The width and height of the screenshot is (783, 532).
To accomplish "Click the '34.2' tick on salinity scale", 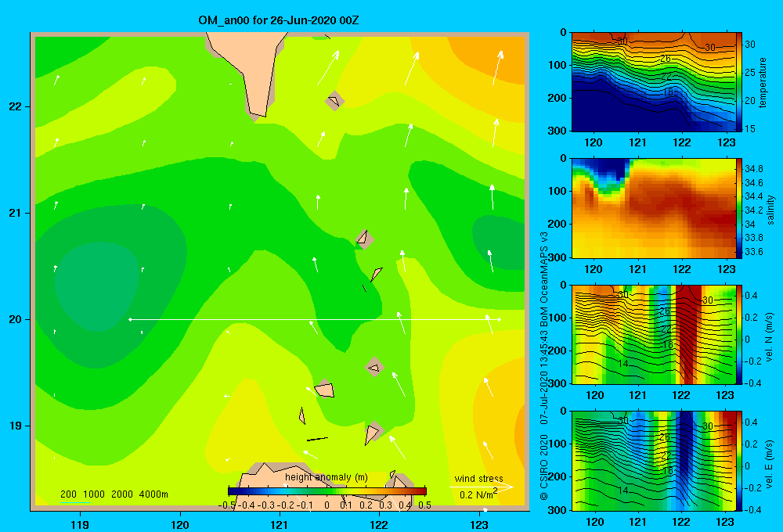I will click(x=753, y=210).
